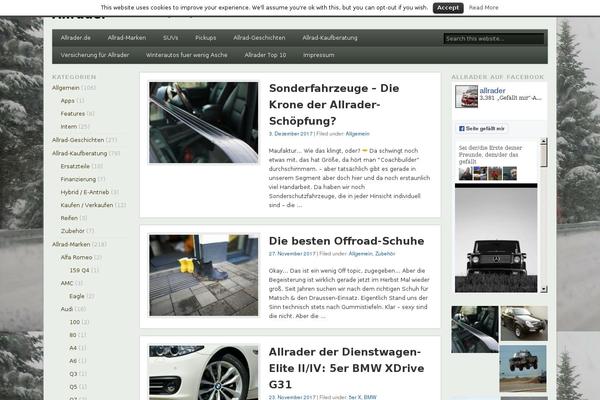
Task: Open the sidebar Allrad-Geschichten category
Action: [78, 140]
